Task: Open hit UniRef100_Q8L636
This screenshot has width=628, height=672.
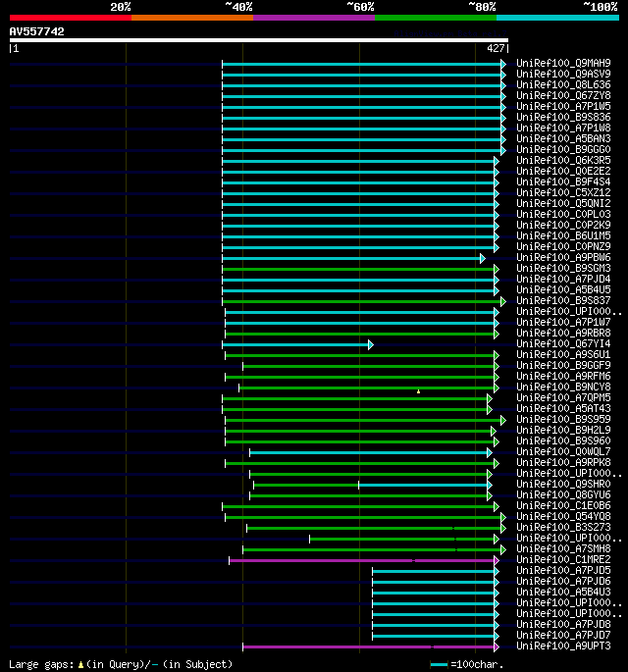Action: coord(563,84)
